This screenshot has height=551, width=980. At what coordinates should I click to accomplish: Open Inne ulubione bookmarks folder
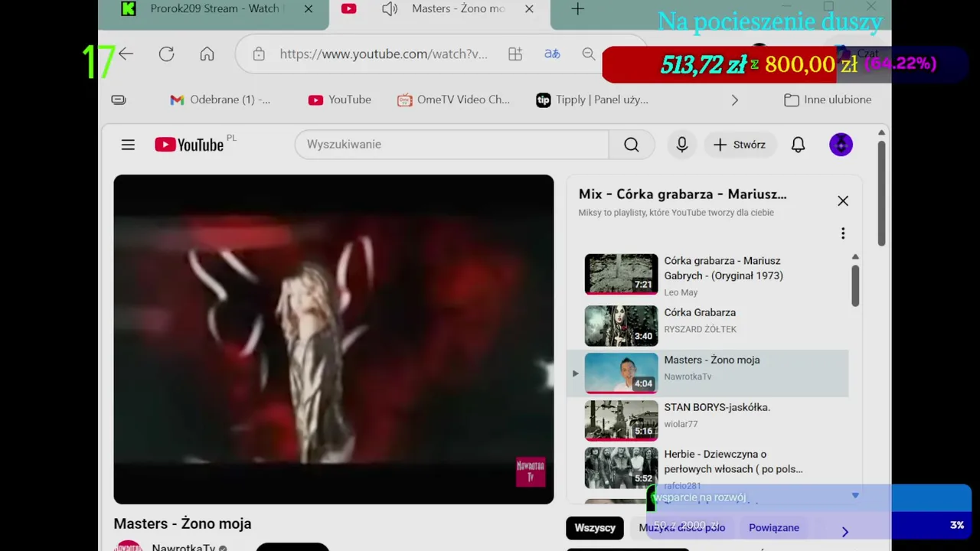pyautogui.click(x=828, y=99)
